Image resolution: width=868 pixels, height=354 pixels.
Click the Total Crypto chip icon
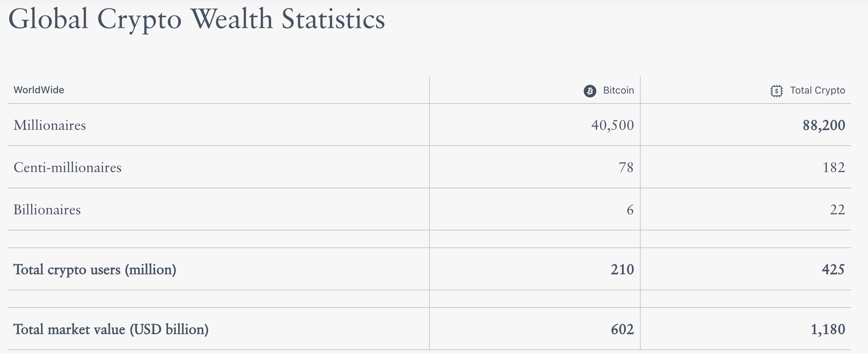(776, 91)
